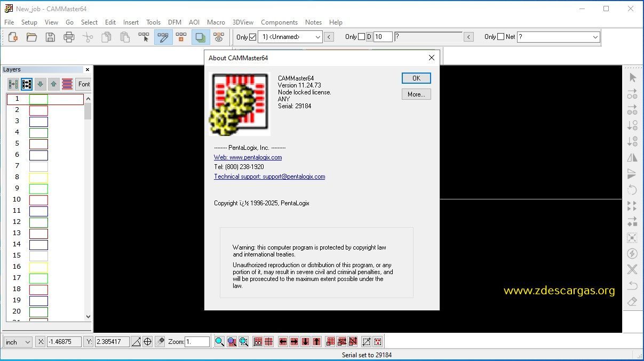Click OK in the About dialog
The image size is (644, 361).
(416, 78)
